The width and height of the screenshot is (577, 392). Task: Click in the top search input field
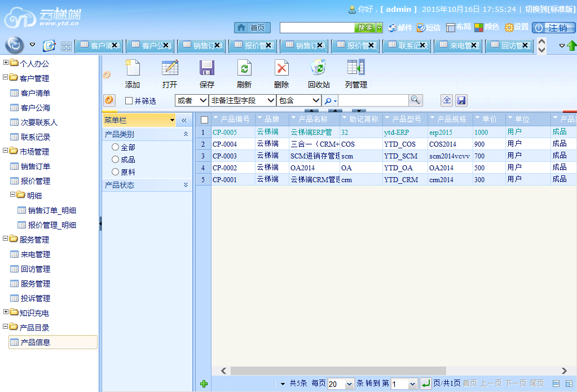317,28
